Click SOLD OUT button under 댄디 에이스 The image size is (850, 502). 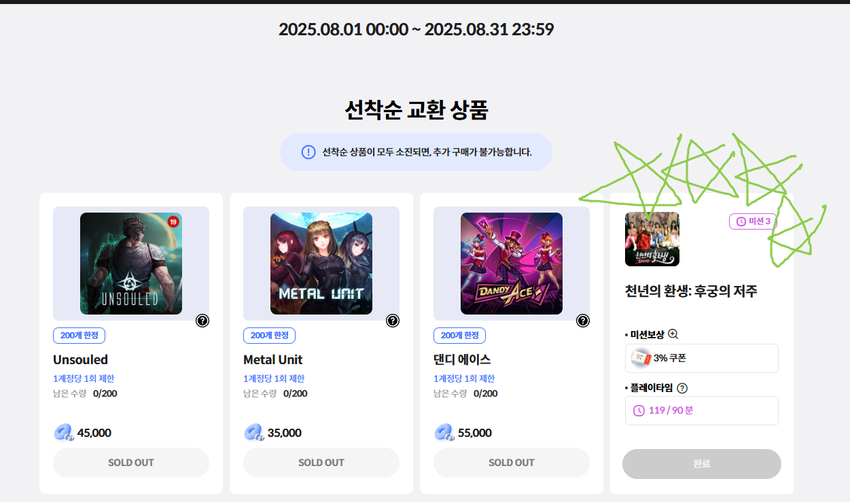(511, 462)
